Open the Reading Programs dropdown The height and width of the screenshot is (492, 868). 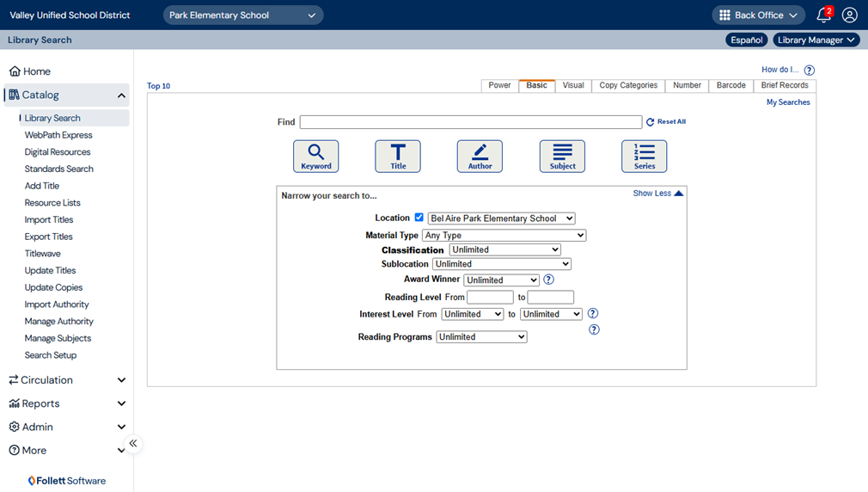(x=481, y=337)
